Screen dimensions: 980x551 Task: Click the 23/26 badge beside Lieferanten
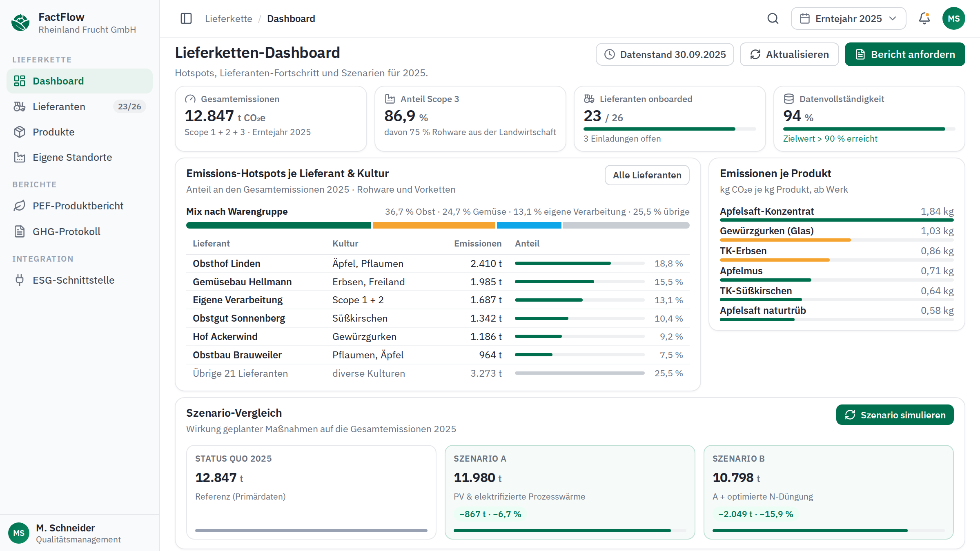point(129,107)
